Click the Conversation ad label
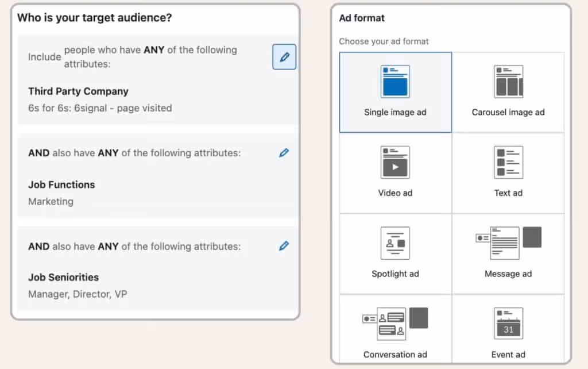The image size is (588, 369). (x=395, y=355)
